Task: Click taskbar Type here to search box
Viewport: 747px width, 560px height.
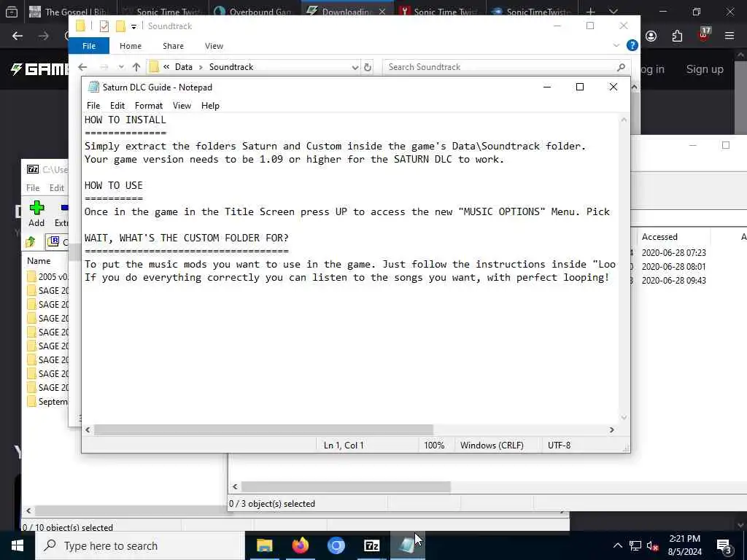Action: pos(140,545)
